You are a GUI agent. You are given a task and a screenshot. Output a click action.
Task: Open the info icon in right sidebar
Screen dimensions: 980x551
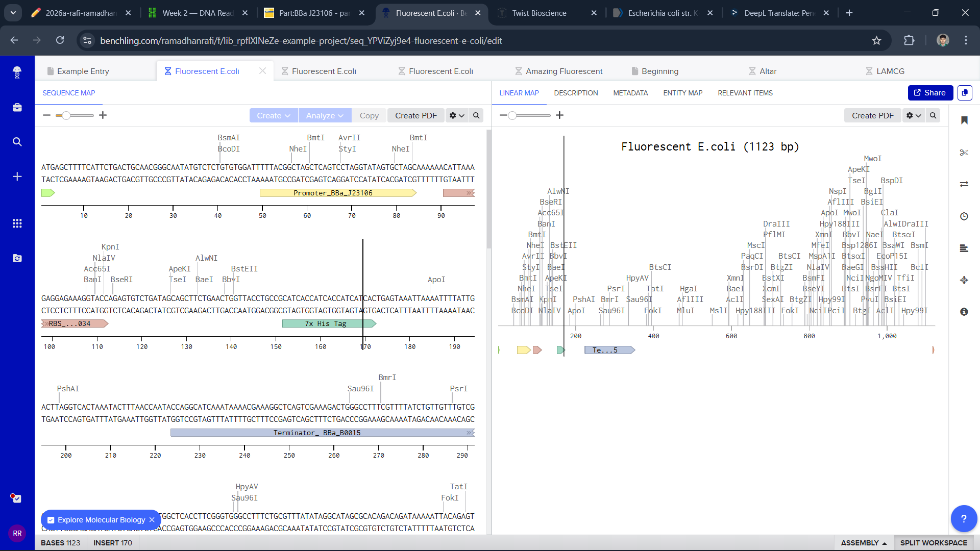click(x=964, y=312)
